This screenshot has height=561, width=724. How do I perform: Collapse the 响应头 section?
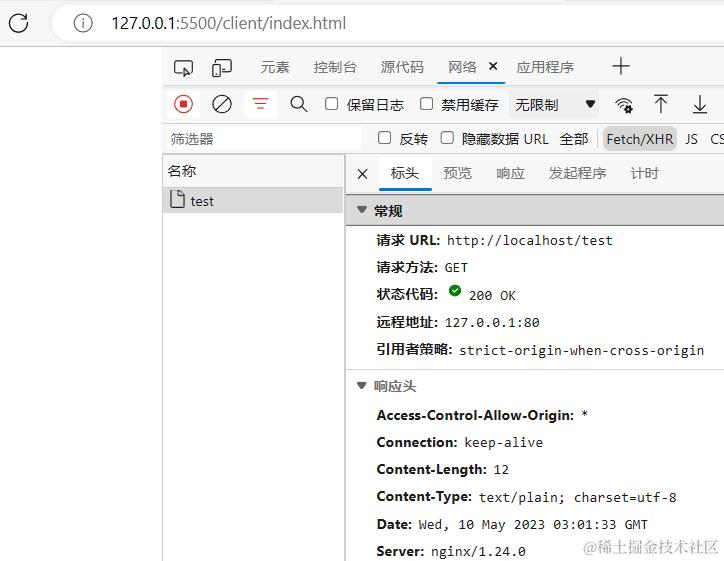pos(362,385)
